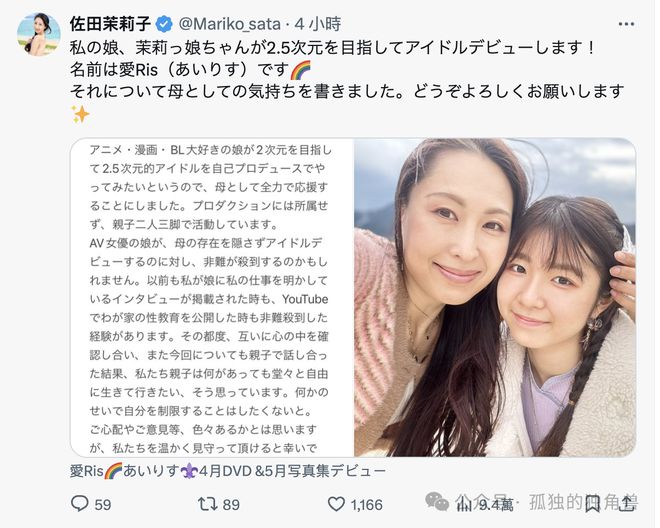Open the 佐田茉莉子 display name link
This screenshot has width=660, height=528.
click(x=110, y=24)
